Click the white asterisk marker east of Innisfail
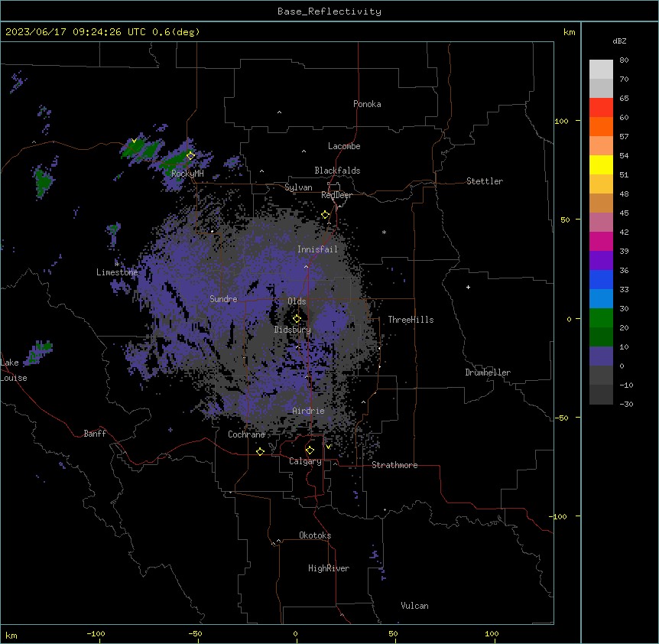 [x=384, y=232]
